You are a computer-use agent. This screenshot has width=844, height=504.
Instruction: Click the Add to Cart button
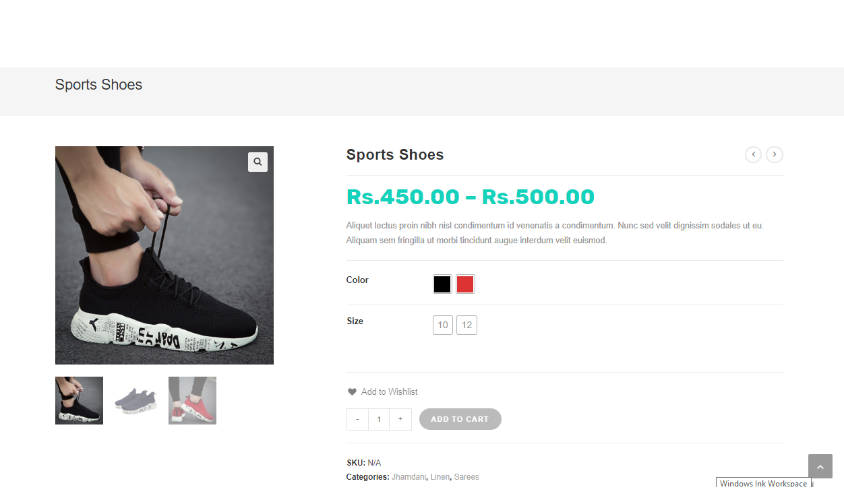click(460, 419)
